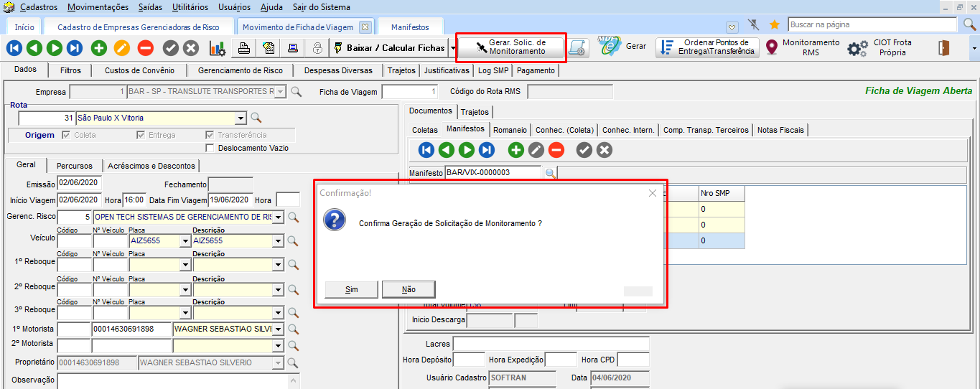980x389 pixels.
Task: Go to last record in main toolbar
Action: [75, 48]
